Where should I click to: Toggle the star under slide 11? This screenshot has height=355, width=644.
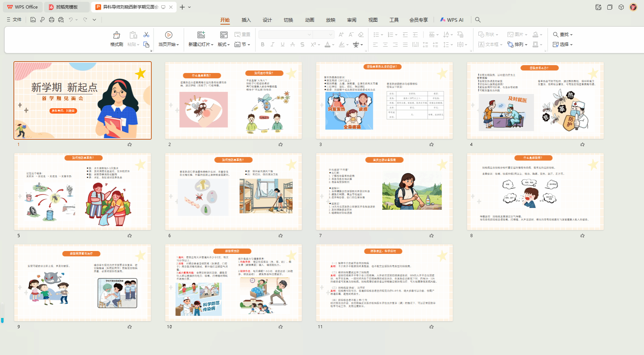click(x=431, y=327)
